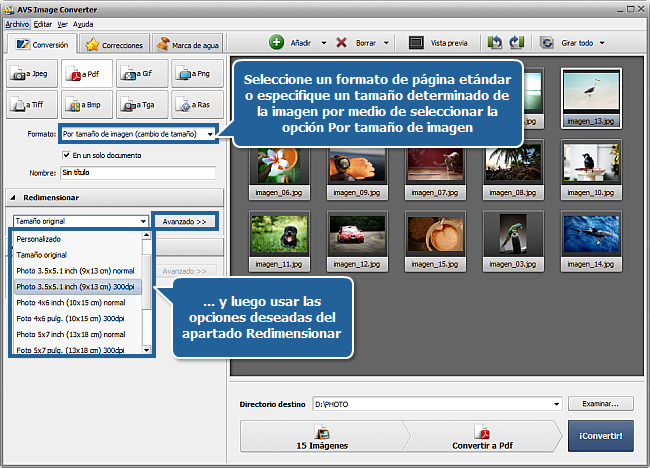The width and height of the screenshot is (650, 468).
Task: Click the size list scroll-up arrow
Action: [146, 235]
